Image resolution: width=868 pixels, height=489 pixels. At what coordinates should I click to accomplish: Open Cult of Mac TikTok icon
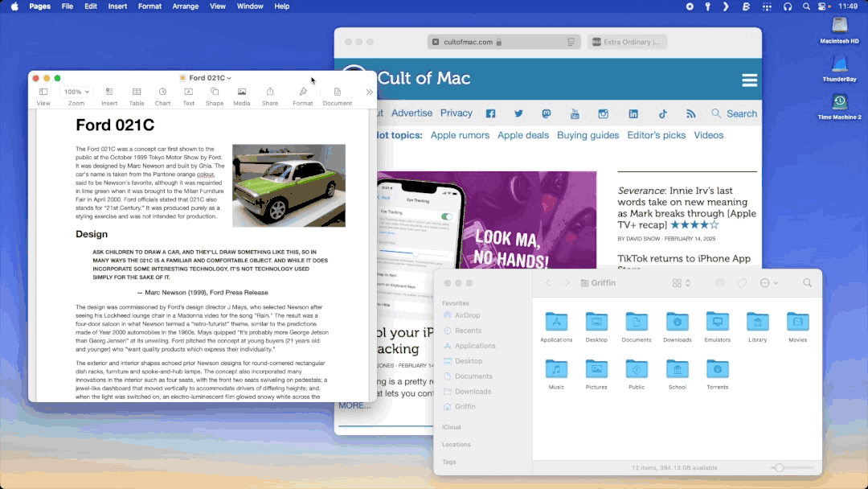pyautogui.click(x=662, y=113)
